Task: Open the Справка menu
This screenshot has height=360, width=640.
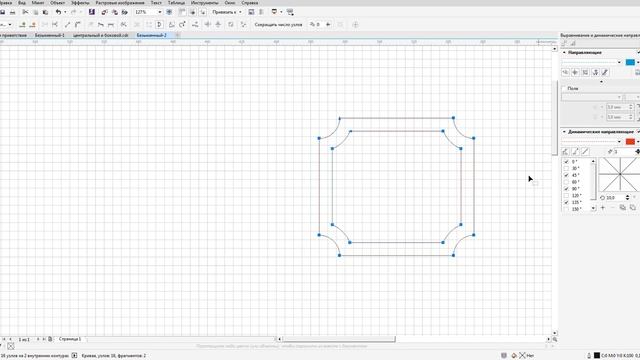Action: pyautogui.click(x=249, y=3)
